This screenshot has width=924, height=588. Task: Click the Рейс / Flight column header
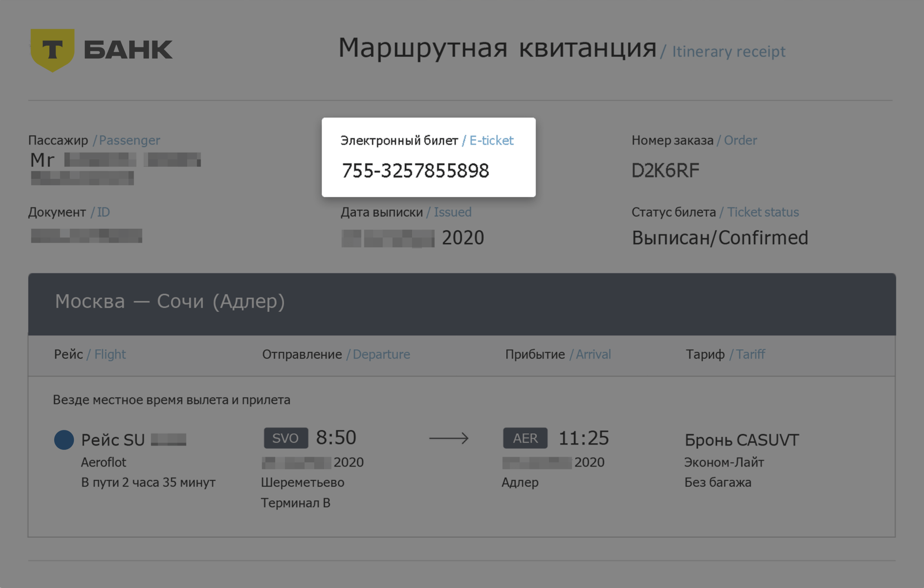pyautogui.click(x=90, y=354)
